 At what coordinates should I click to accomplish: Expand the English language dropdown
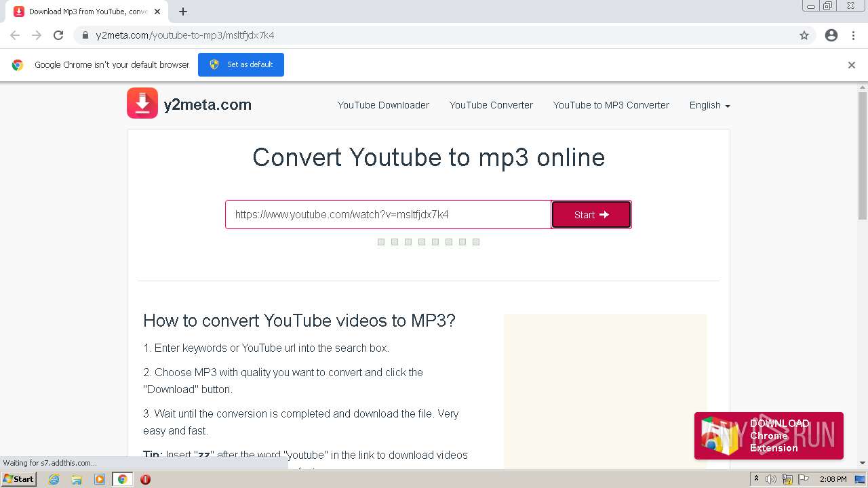click(x=709, y=105)
